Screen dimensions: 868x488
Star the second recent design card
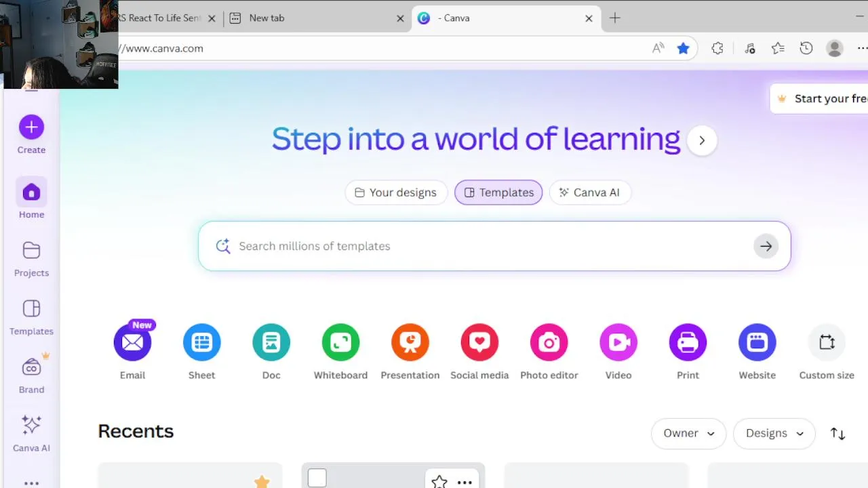point(439,482)
